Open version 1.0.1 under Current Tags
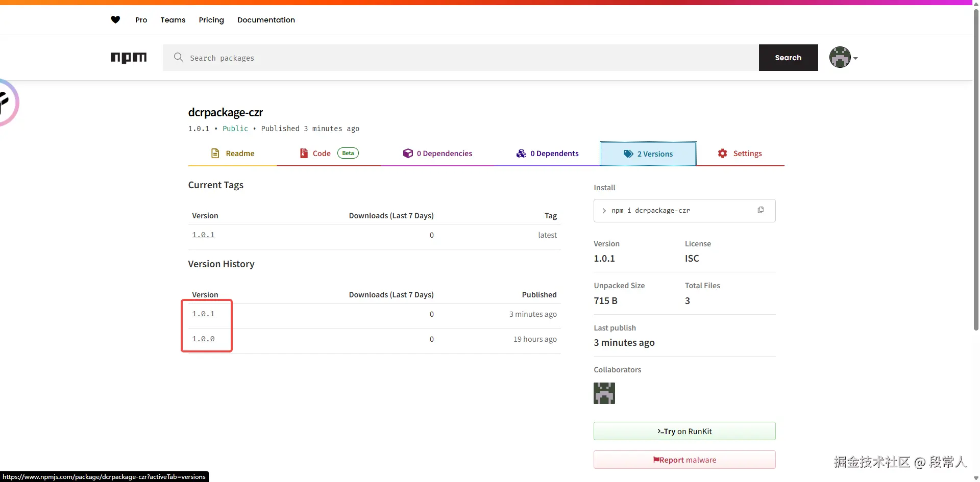The width and height of the screenshot is (980, 482). 203,235
